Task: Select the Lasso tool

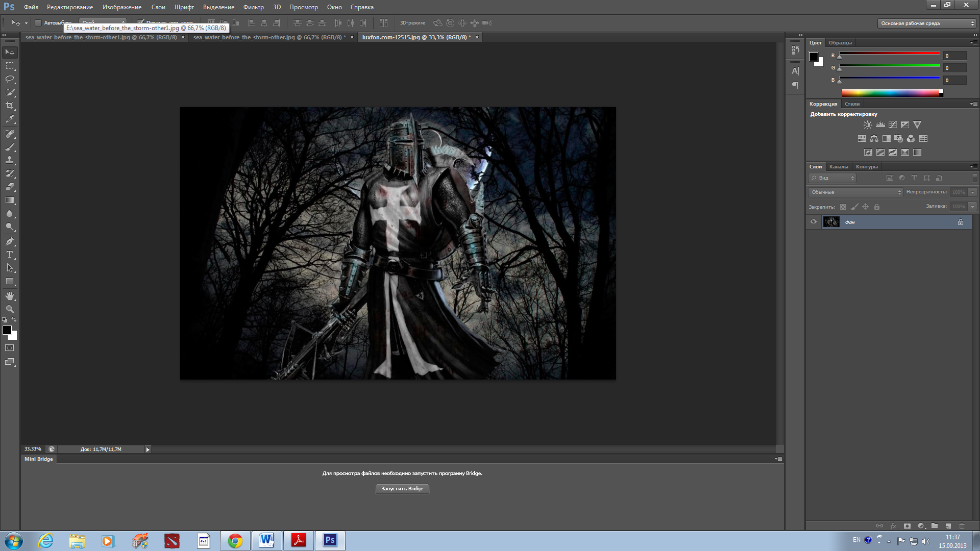Action: [10, 79]
